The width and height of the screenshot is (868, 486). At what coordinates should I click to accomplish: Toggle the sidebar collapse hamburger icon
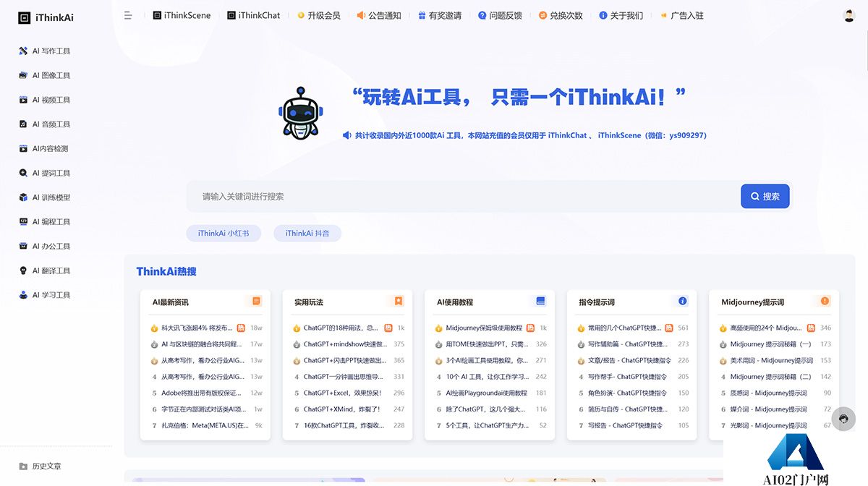(x=128, y=15)
